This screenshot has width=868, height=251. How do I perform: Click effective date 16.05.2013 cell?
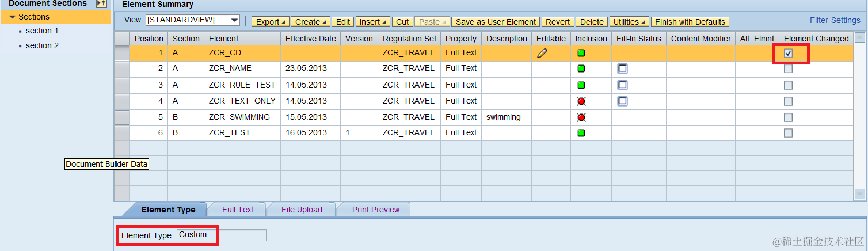pyautogui.click(x=311, y=133)
